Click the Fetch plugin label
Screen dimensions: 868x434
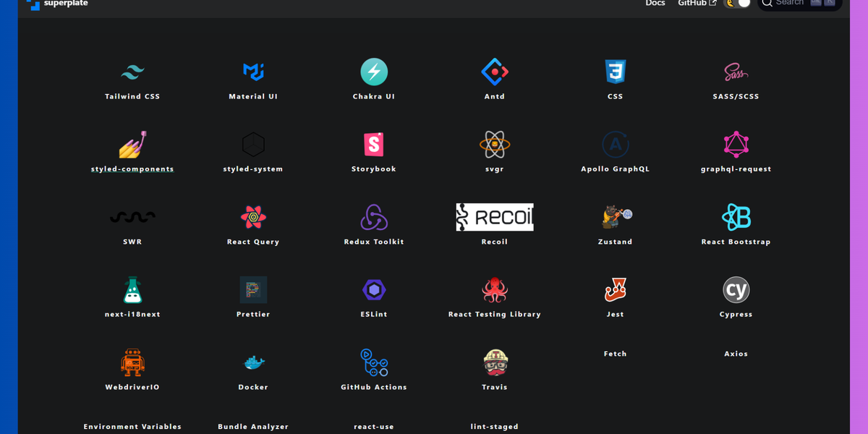[616, 354]
